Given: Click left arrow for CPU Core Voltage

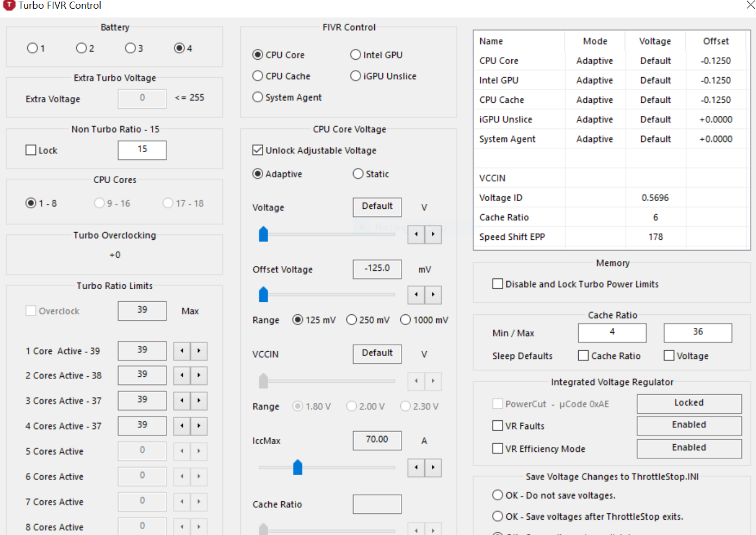Looking at the screenshot, I should [416, 234].
